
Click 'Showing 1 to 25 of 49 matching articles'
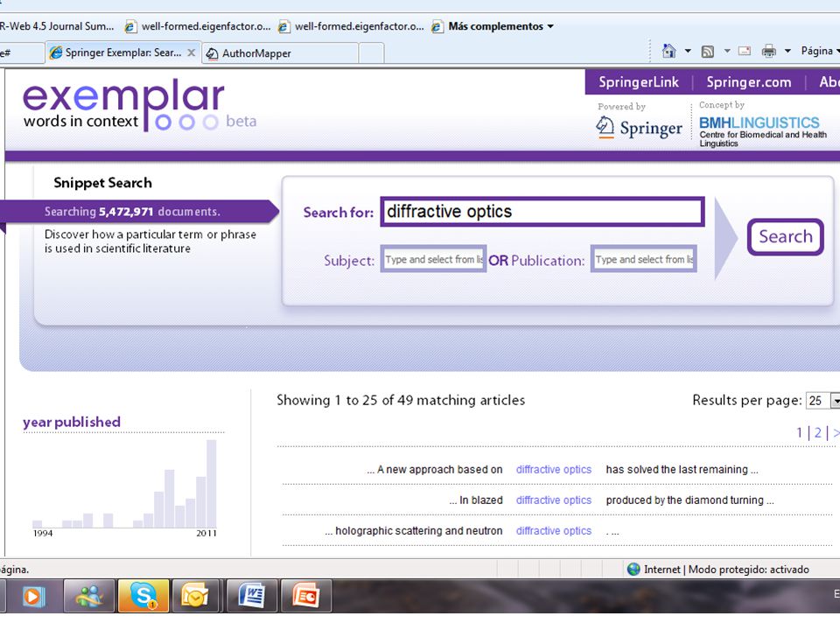click(x=401, y=400)
